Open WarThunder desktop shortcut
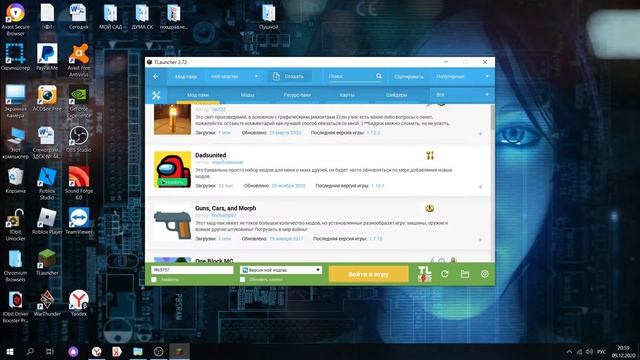 pos(47,303)
